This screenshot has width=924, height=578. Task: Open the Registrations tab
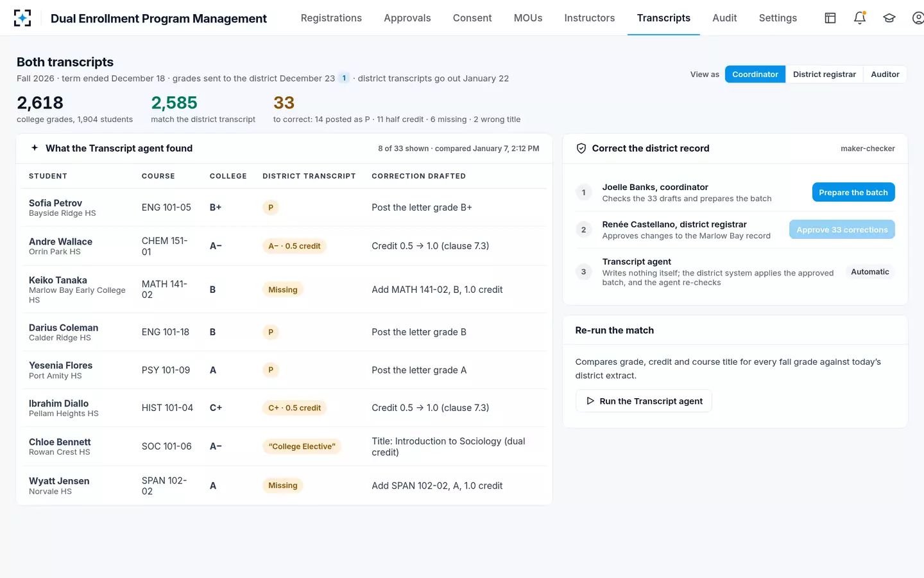pos(331,18)
